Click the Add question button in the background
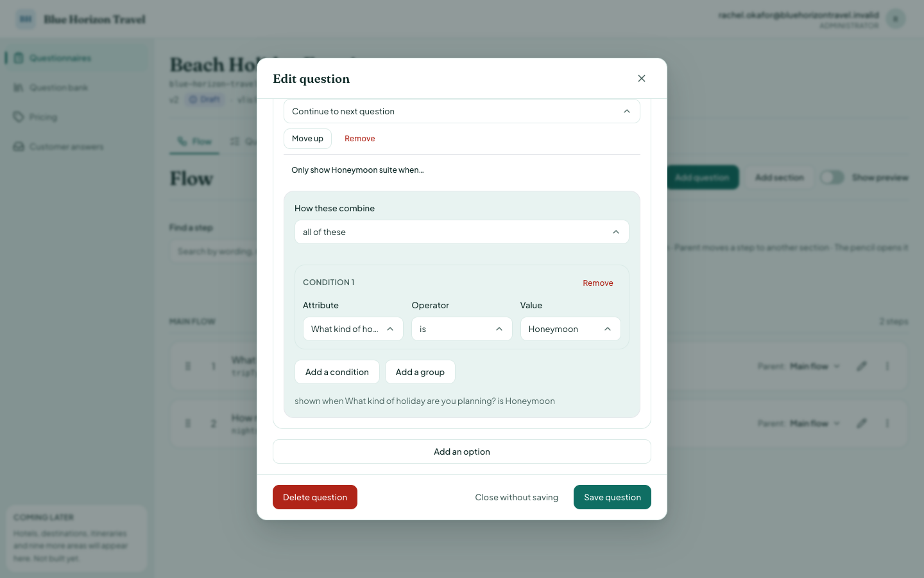This screenshot has width=924, height=578. tap(702, 177)
